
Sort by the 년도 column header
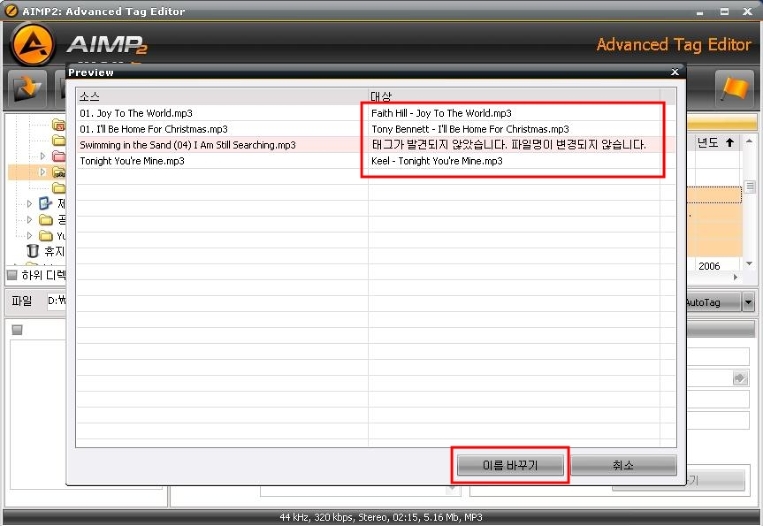point(715,143)
